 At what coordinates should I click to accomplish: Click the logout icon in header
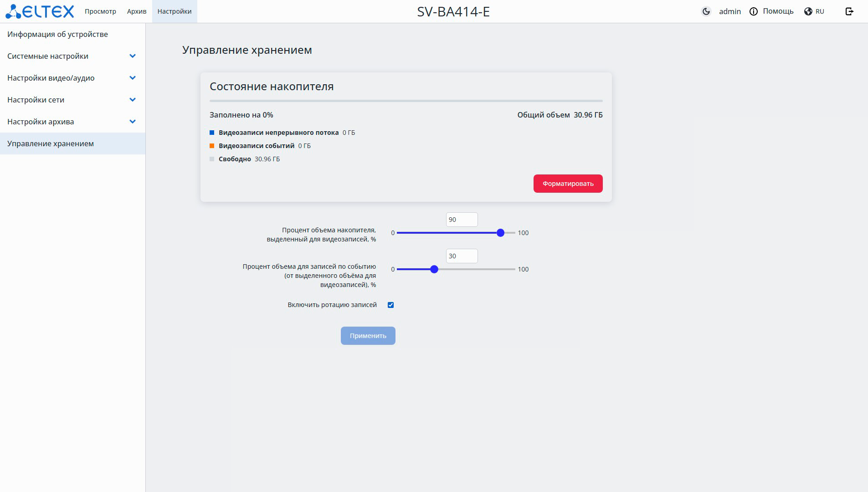(849, 11)
